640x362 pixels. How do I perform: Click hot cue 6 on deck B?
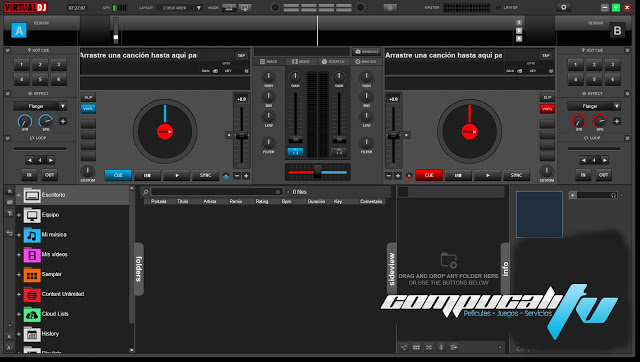612,80
